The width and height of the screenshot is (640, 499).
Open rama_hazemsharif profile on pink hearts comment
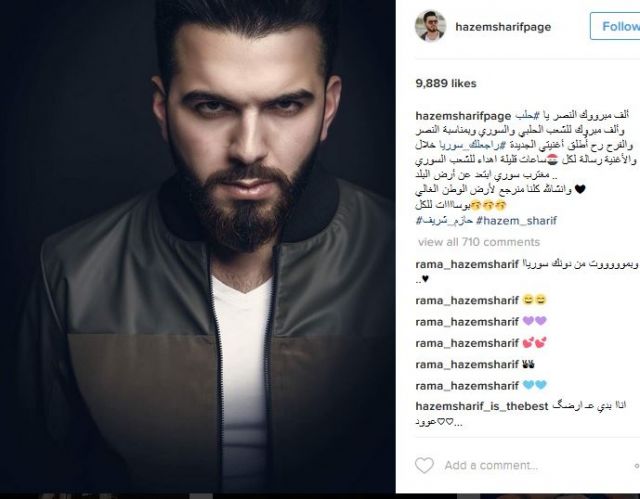tap(467, 343)
